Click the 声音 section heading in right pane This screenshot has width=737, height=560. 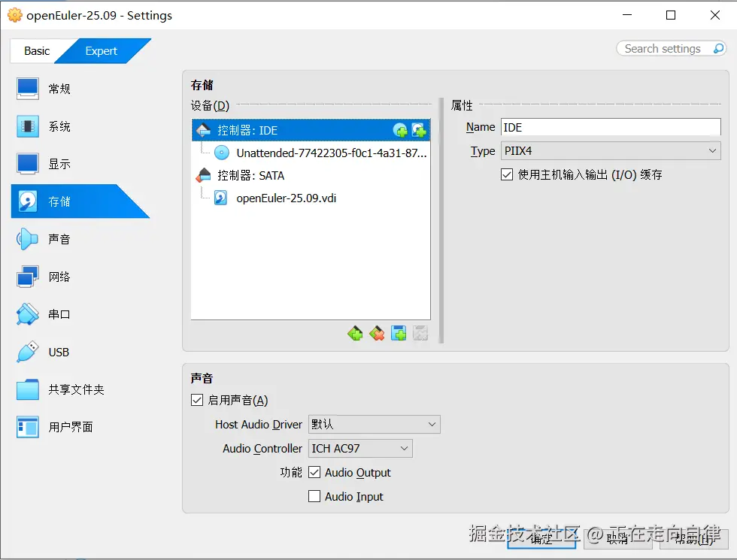(x=202, y=378)
